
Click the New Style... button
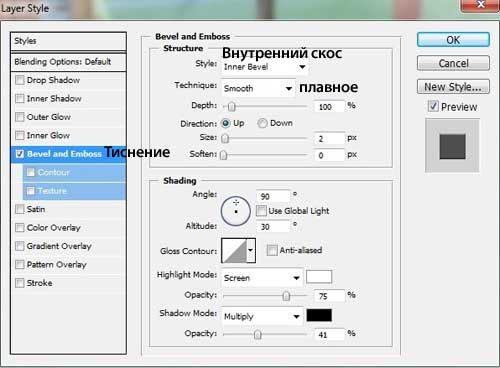coord(453,87)
